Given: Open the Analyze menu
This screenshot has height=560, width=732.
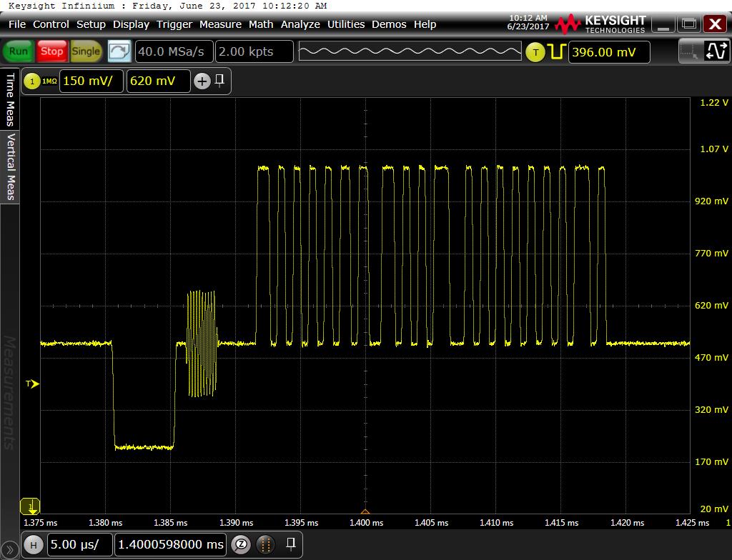Looking at the screenshot, I should [300, 24].
